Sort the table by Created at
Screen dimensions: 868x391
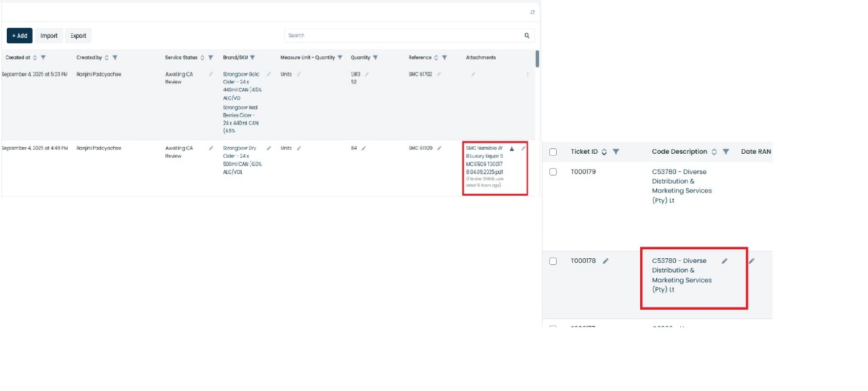pyautogui.click(x=35, y=58)
